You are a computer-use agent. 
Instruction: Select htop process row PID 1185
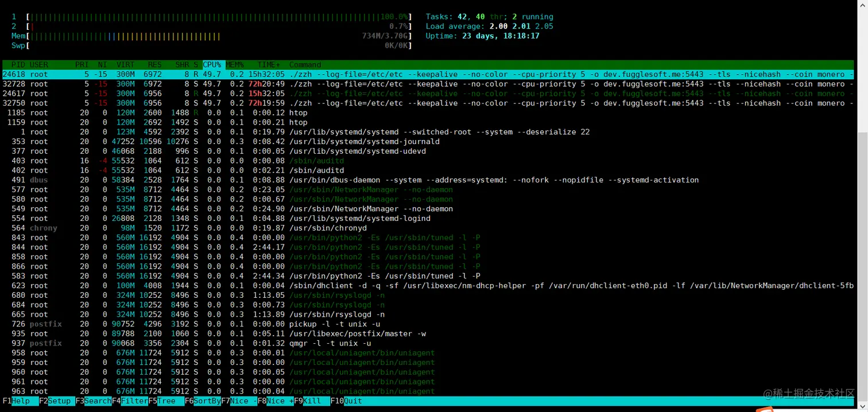428,113
